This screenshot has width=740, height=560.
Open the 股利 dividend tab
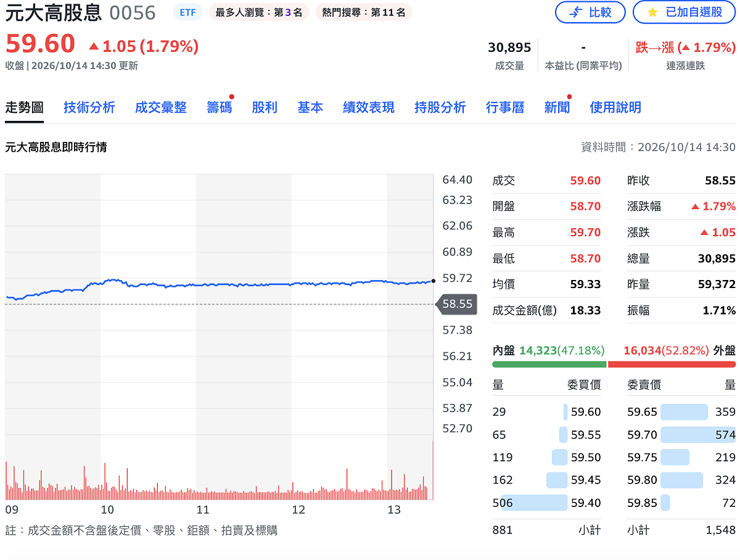[x=265, y=107]
